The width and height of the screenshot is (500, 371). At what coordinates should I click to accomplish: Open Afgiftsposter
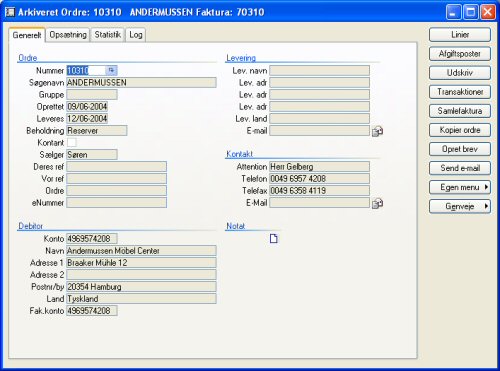pos(460,54)
